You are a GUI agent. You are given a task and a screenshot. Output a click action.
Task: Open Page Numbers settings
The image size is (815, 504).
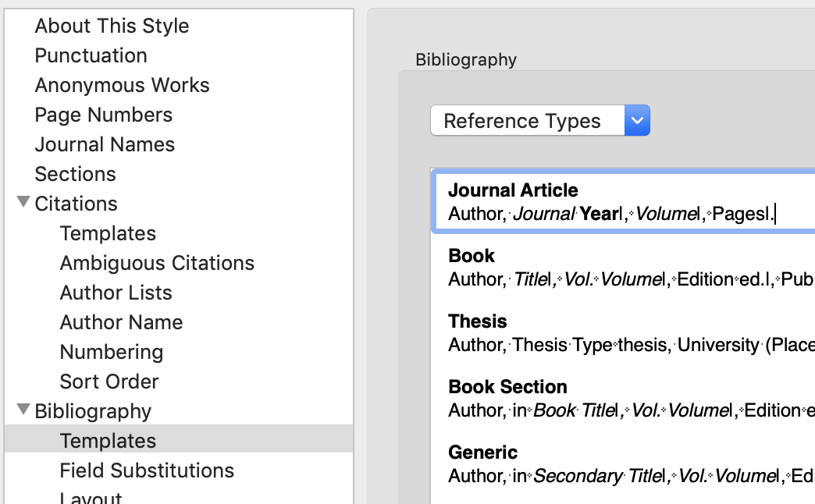pos(103,115)
